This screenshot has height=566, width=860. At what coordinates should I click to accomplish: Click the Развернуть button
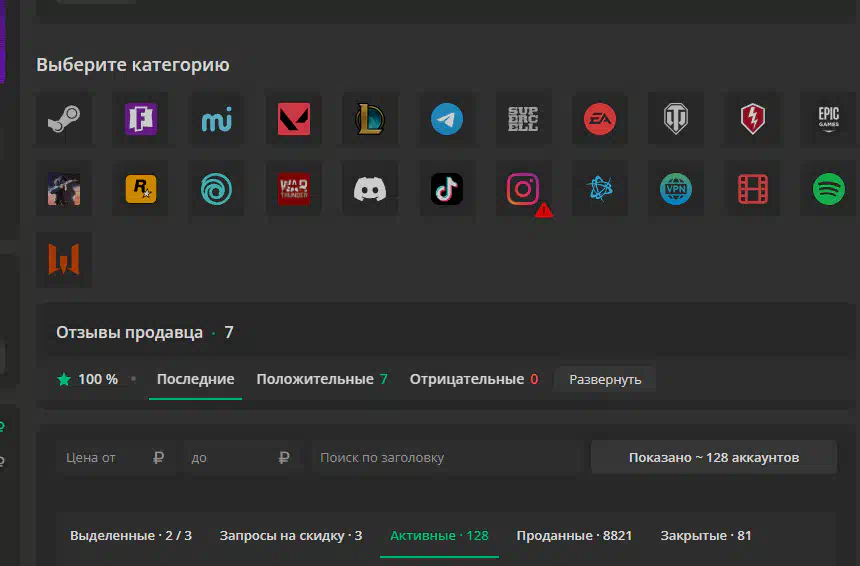pyautogui.click(x=605, y=380)
